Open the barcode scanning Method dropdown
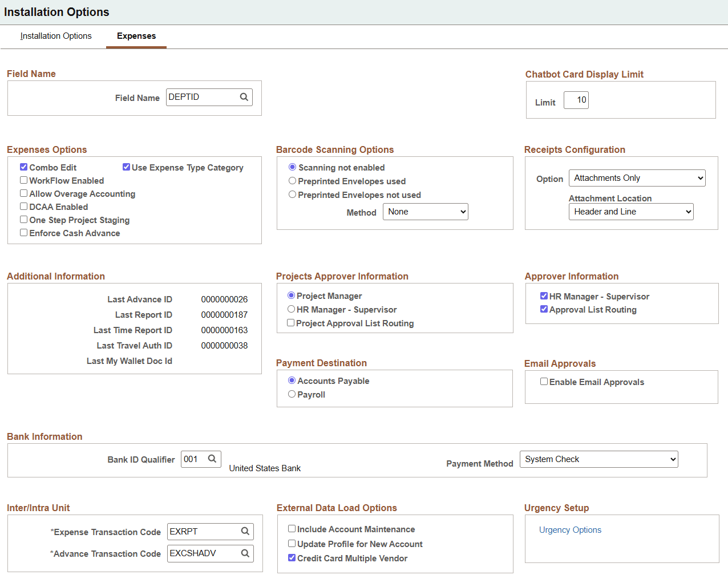 (x=426, y=212)
